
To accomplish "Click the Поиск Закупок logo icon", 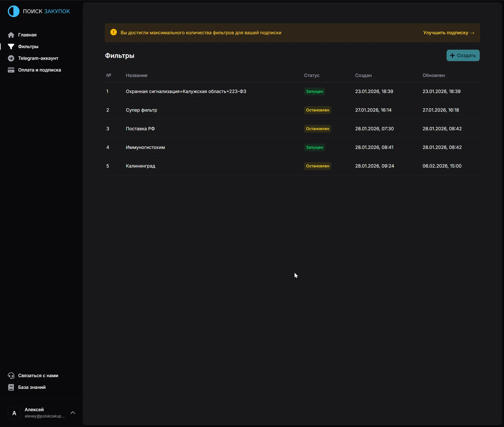I will 14,11.
